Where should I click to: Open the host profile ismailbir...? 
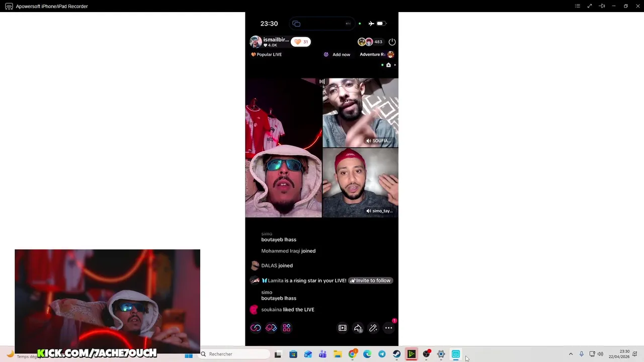[270, 42]
